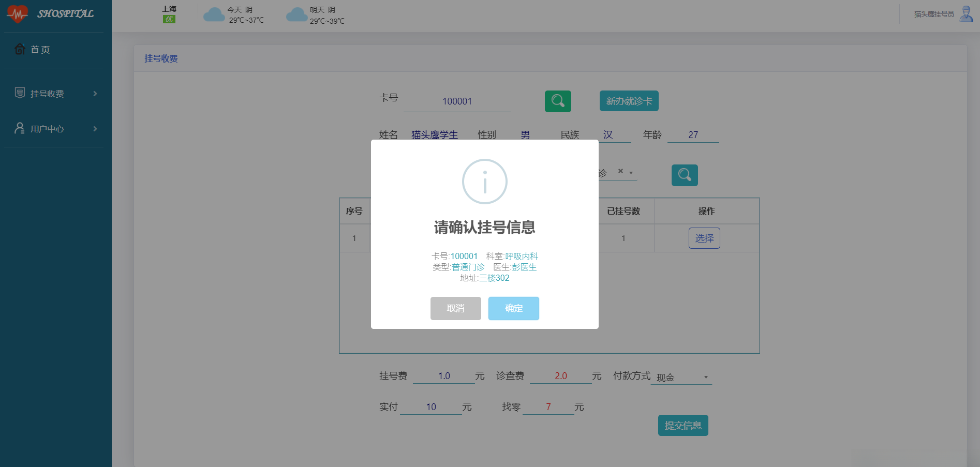Click the 年龄 field showing 27

(x=693, y=135)
